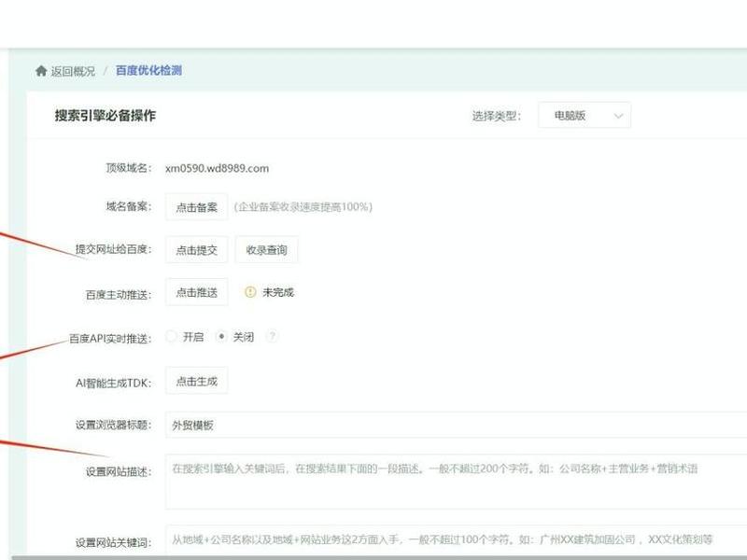Screen dimensions: 747x560
Task: Click the 点击推送 button
Action: coord(196,292)
